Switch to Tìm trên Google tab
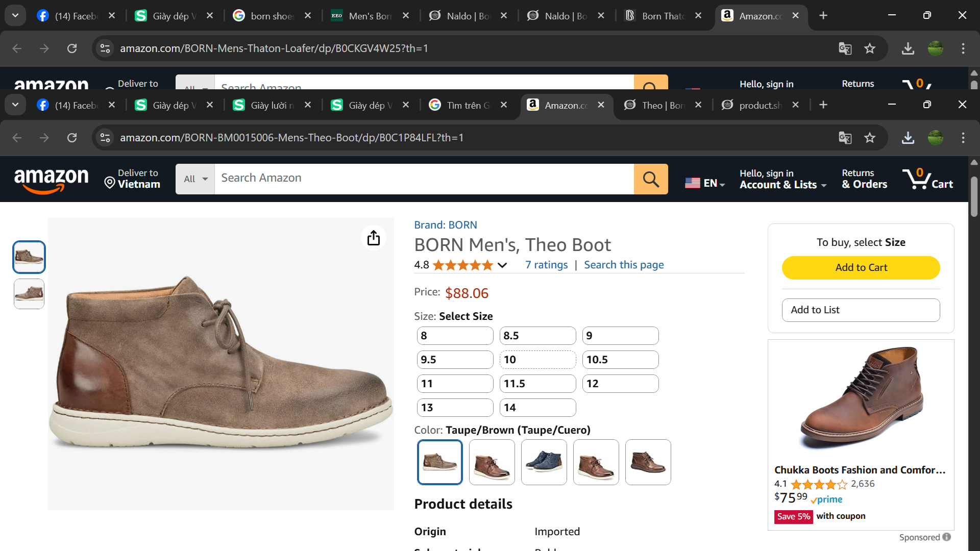The height and width of the screenshot is (551, 980). point(467,105)
